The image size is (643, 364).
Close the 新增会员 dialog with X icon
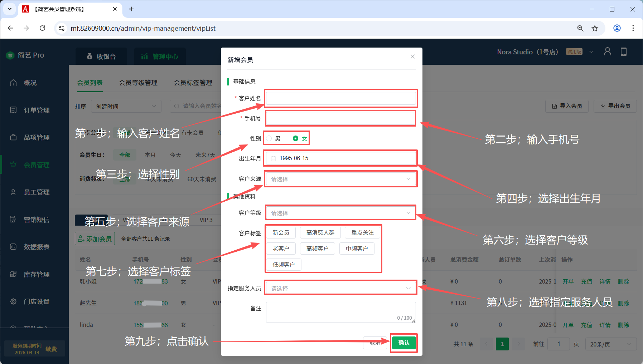pos(412,56)
